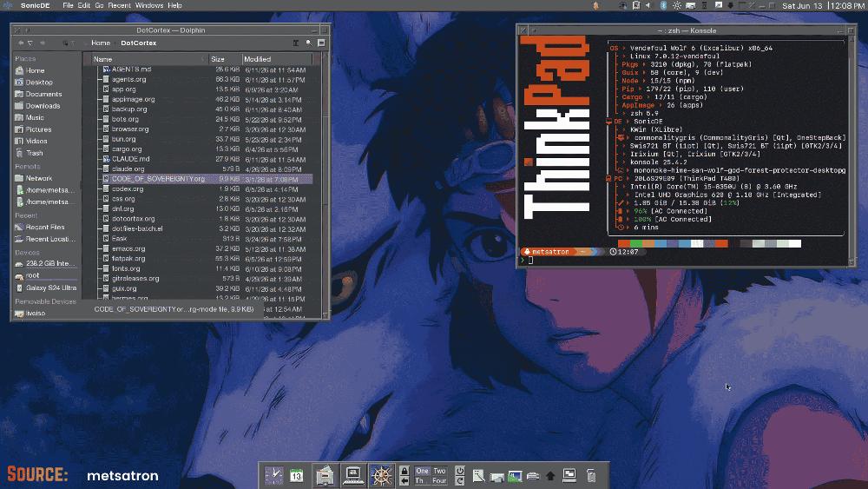The image size is (868, 489).
Task: Click Dolphin's back arrow navigation button
Action: coord(21,43)
